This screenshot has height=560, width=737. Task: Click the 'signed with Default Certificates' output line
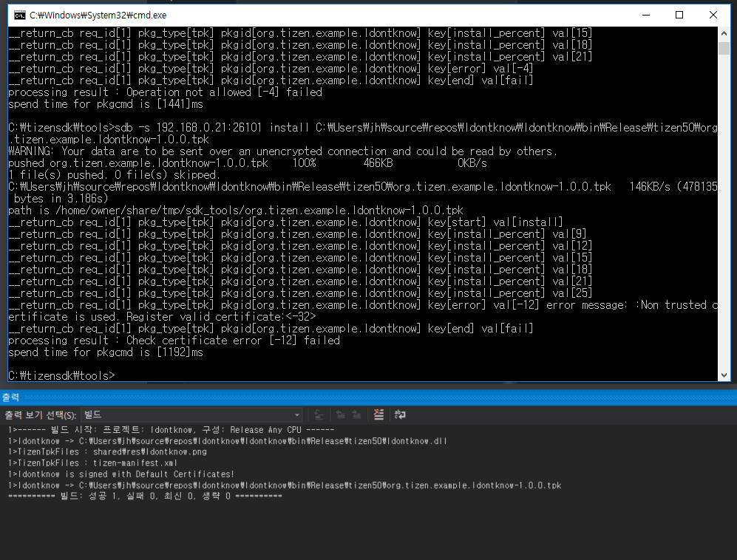pos(121,474)
